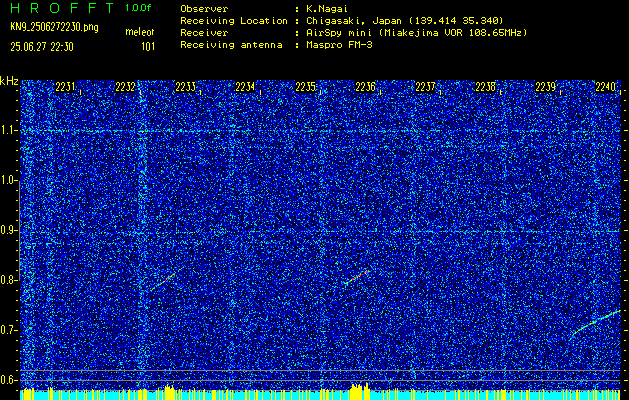The image size is (629, 400).
Task: Click the long echo trail near 2240
Action: [595, 323]
